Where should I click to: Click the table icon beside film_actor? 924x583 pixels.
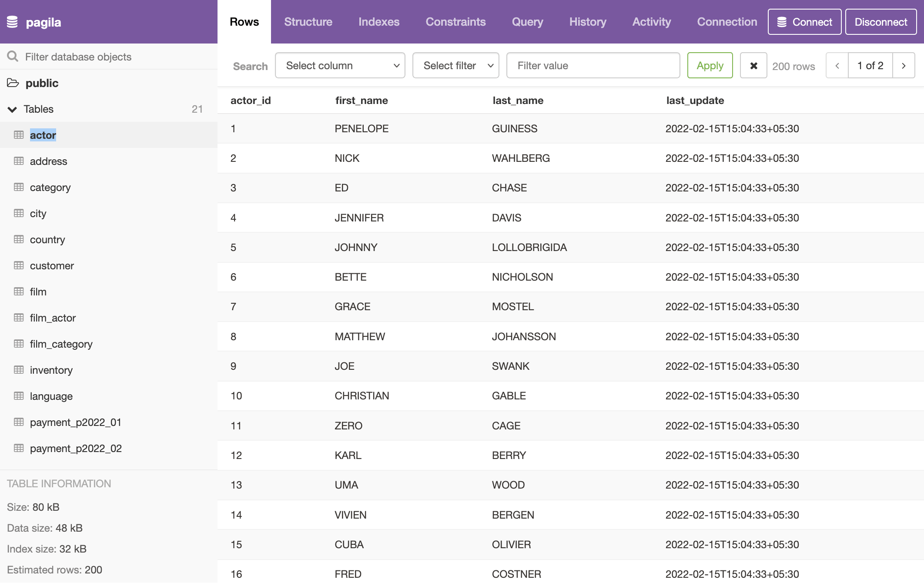pos(19,318)
